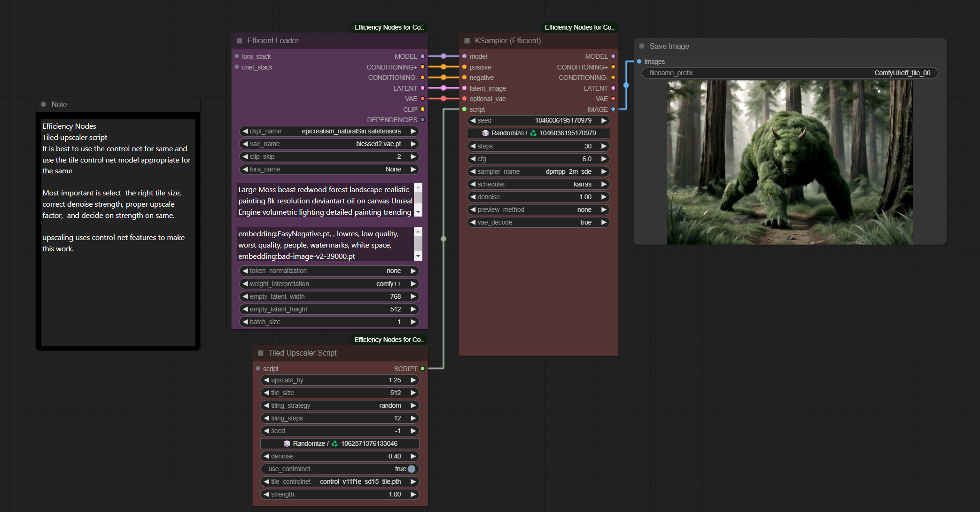
Task: Decrease upscale_by with the left arrow
Action: (x=267, y=380)
